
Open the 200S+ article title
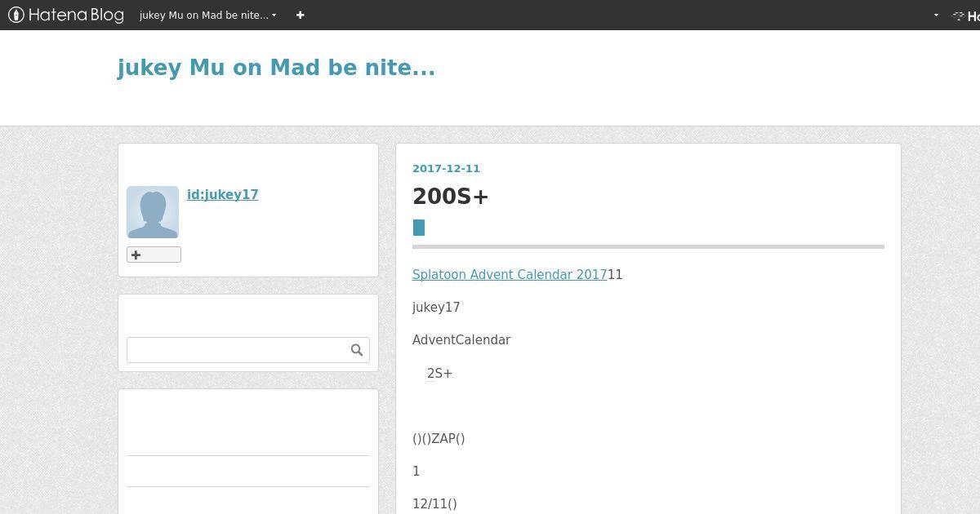point(450,197)
